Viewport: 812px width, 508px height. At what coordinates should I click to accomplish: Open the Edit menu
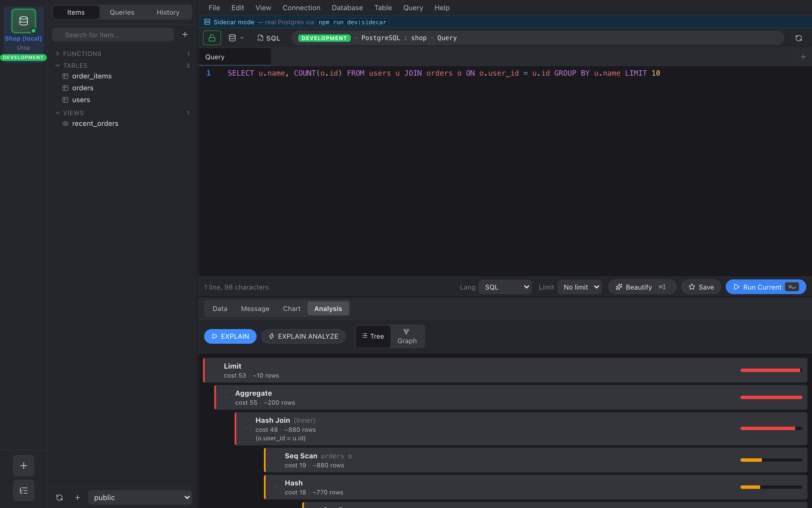coord(238,8)
